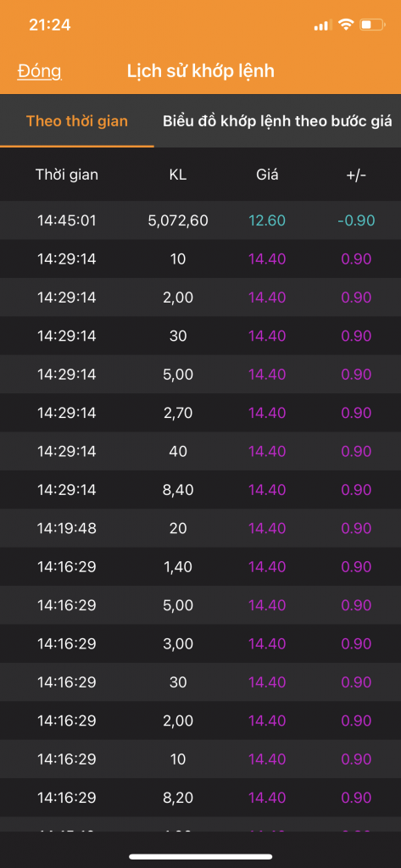Select the Giá column header

coord(267,175)
